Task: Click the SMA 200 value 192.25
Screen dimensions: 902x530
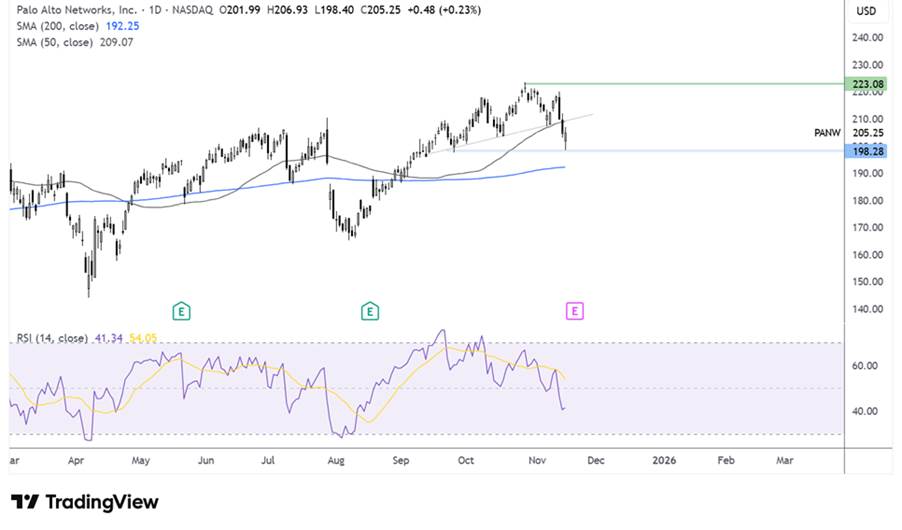Action: (123, 26)
